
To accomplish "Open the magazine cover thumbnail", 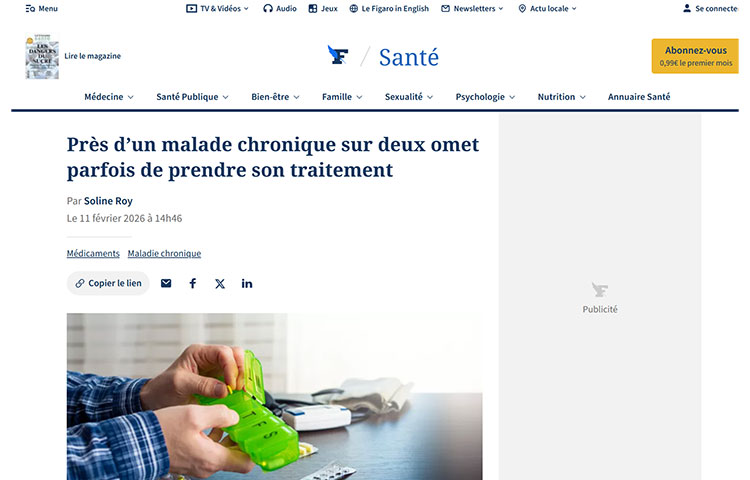I will click(42, 56).
